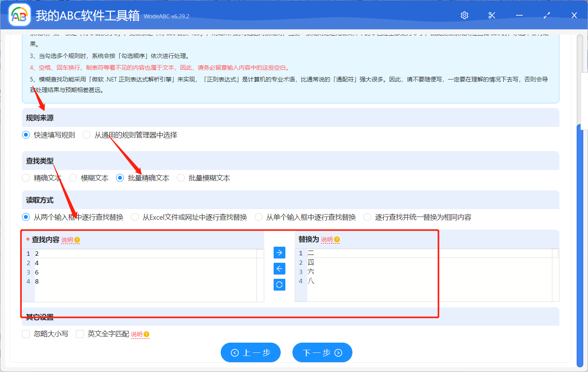
Task: Click the left-arrow transfer button between the panels
Action: pos(279,269)
